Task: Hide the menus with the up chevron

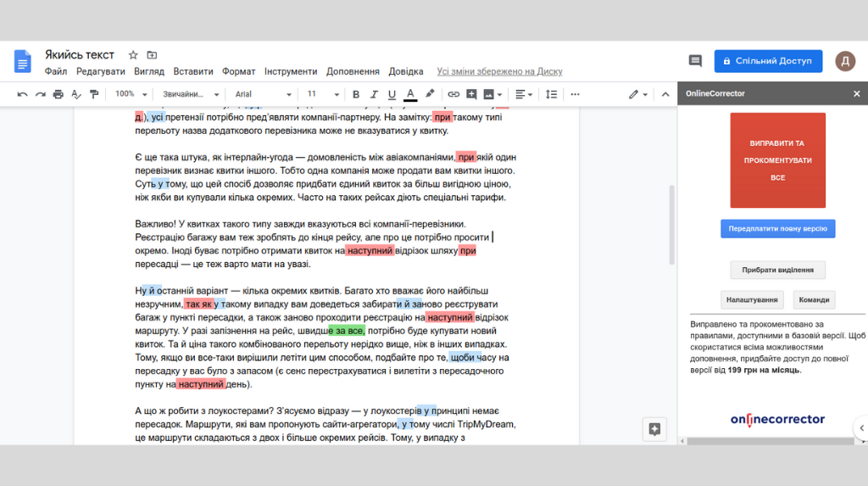Action: coord(665,94)
